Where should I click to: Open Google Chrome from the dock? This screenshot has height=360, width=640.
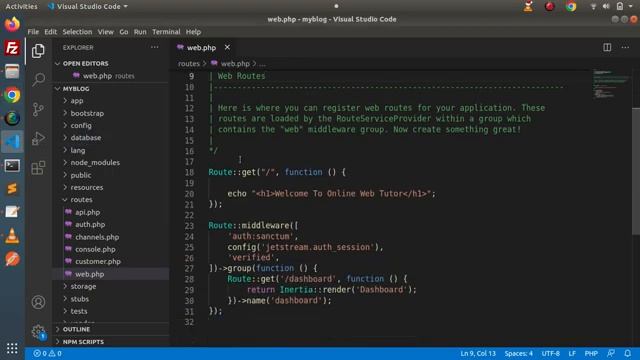pyautogui.click(x=12, y=95)
